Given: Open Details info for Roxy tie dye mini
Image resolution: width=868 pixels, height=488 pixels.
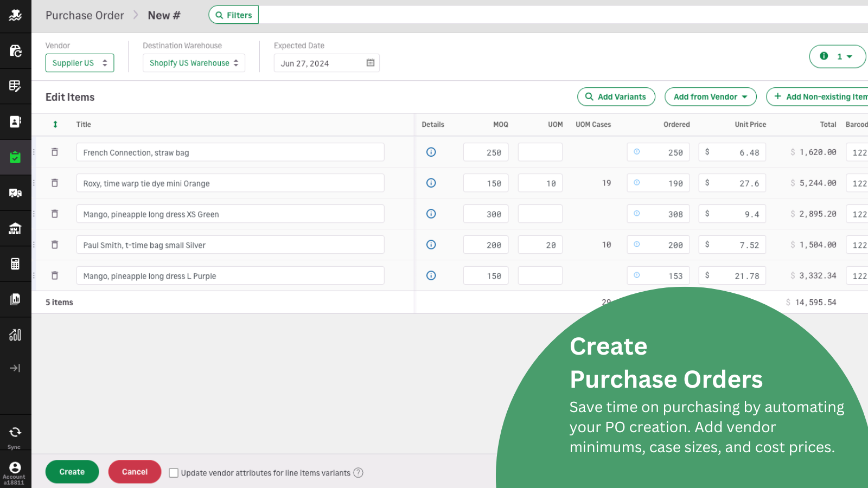Looking at the screenshot, I should tap(431, 183).
